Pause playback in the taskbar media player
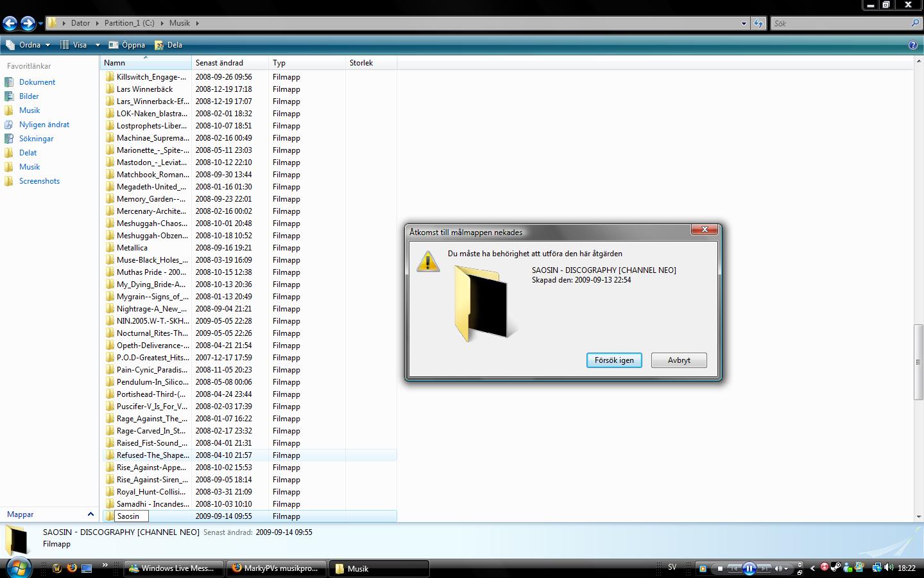Screen dimensions: 924x578 (x=749, y=568)
